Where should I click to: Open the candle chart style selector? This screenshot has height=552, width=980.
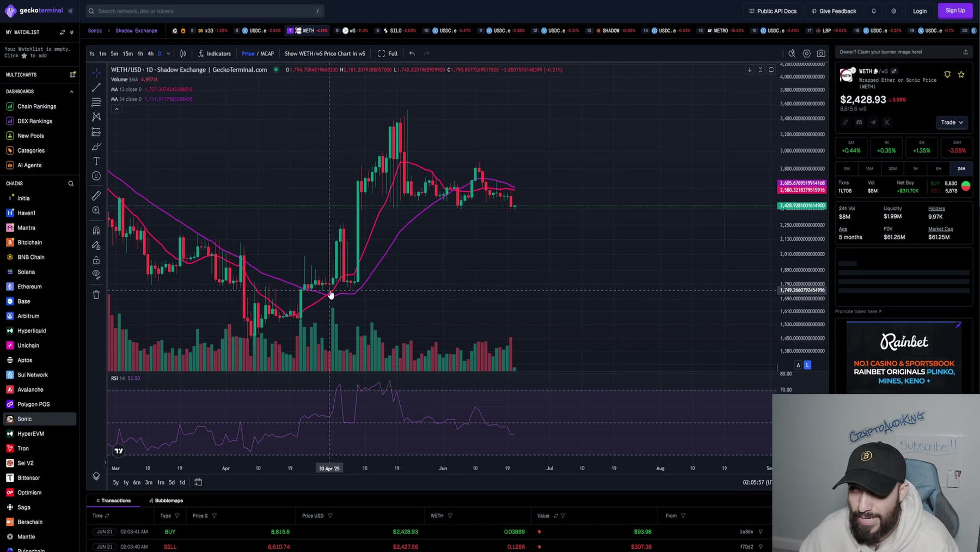pyautogui.click(x=183, y=53)
